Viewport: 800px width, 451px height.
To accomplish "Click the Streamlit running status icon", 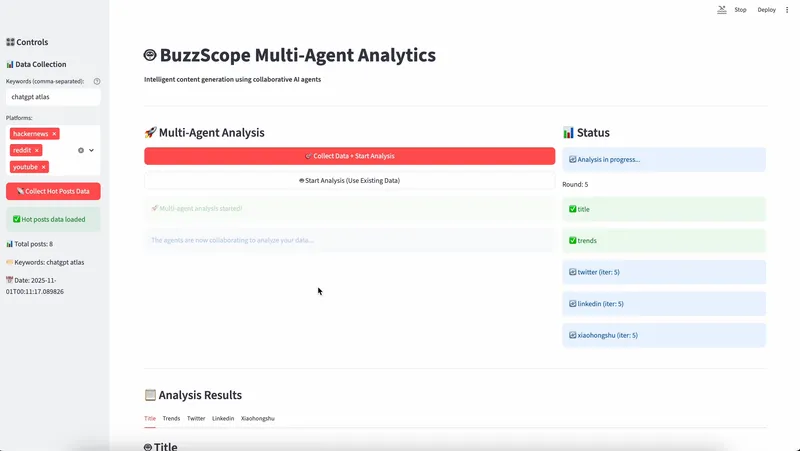I will point(722,10).
